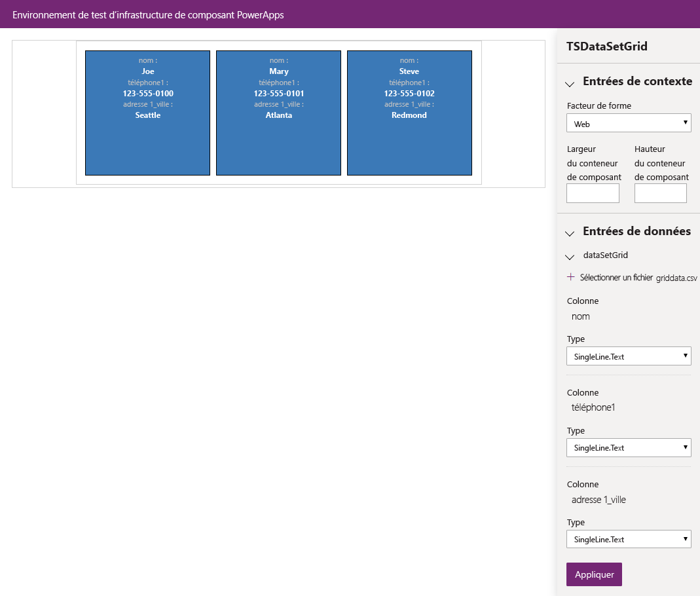The height and width of the screenshot is (596, 700).
Task: Click the plus icon to select a file
Action: [x=570, y=276]
